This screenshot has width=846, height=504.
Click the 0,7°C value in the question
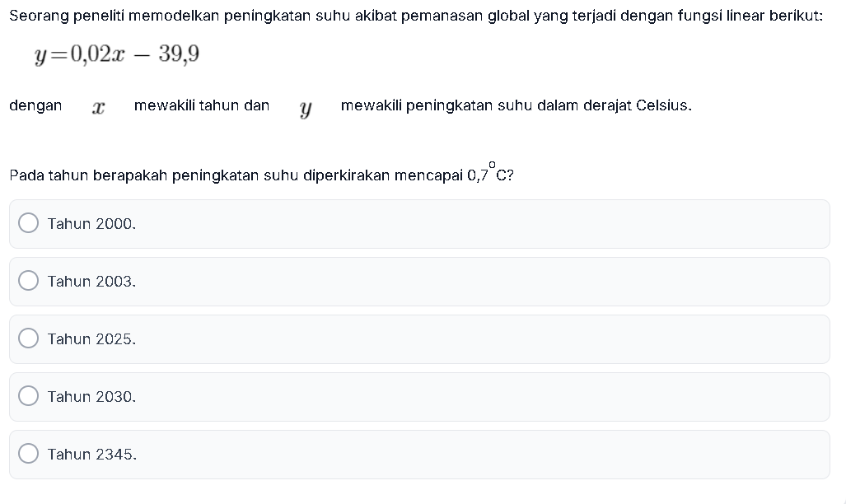[486, 173]
